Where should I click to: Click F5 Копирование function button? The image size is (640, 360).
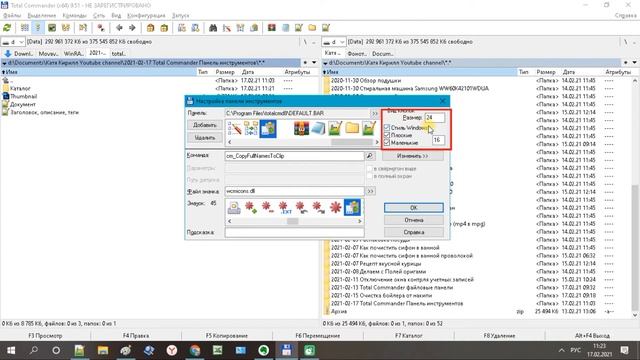227,336
